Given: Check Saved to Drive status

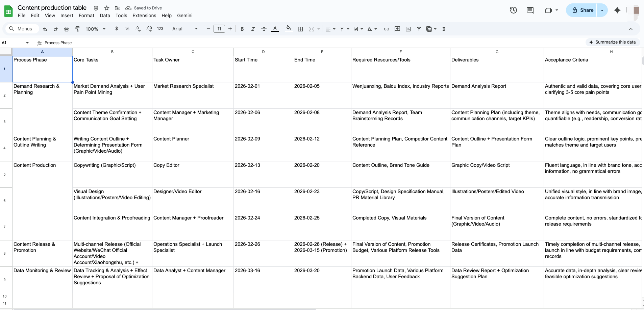Looking at the screenshot, I should [144, 8].
